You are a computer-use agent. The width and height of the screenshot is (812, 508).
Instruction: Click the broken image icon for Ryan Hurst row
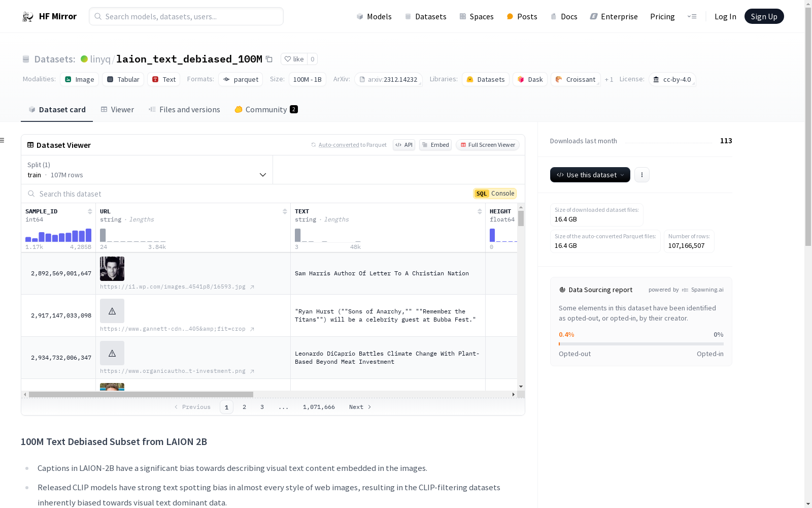[x=112, y=311]
